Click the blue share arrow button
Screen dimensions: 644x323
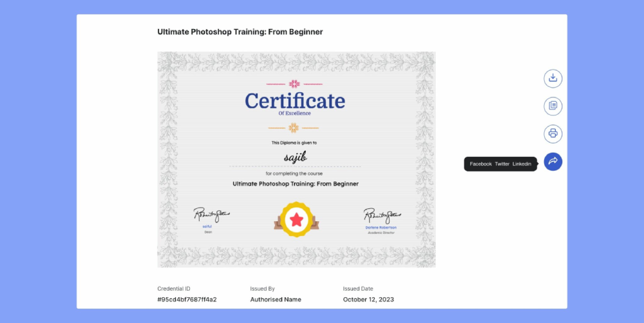(553, 162)
